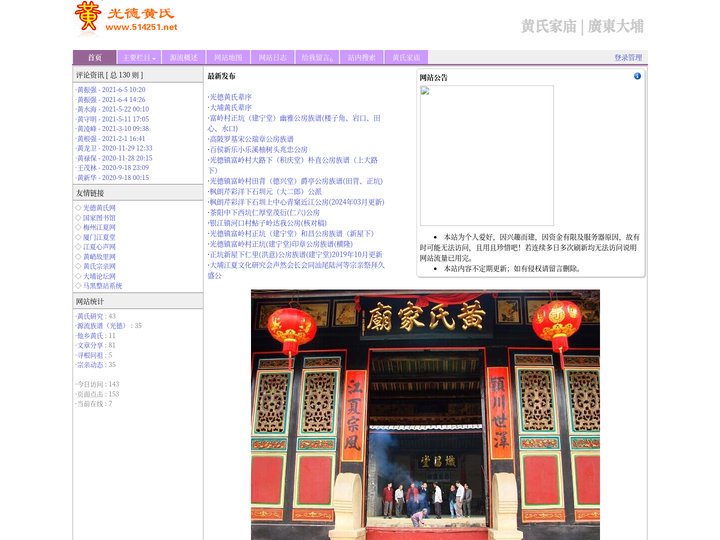Viewport: 720px width, 540px height.
Task: Open the comment dated 2021-3-10 09:38
Action: click(113, 129)
